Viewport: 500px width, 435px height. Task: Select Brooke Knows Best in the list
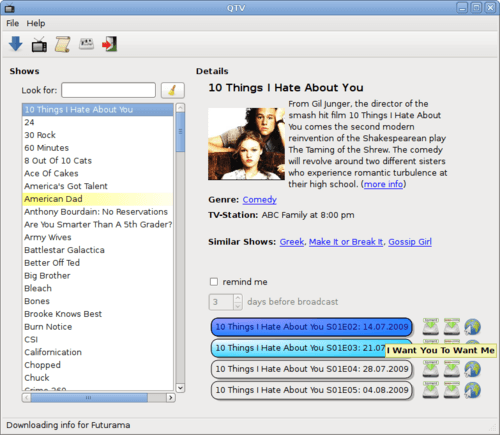[x=98, y=314]
